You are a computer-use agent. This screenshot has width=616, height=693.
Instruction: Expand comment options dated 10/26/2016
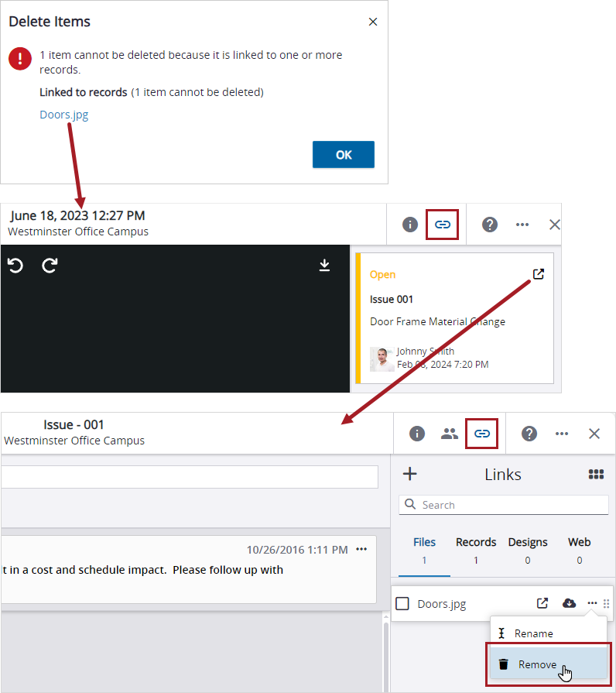[361, 550]
